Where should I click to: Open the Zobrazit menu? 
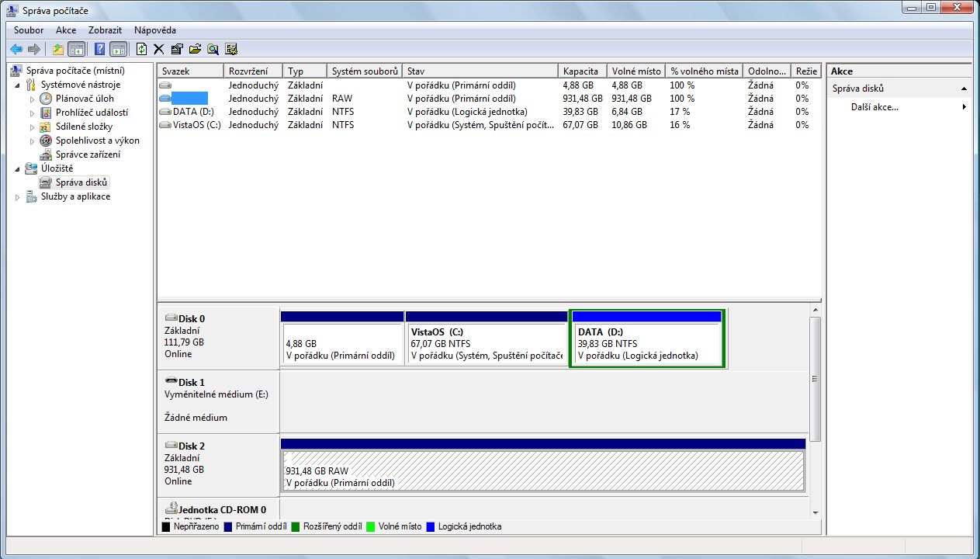(x=105, y=30)
